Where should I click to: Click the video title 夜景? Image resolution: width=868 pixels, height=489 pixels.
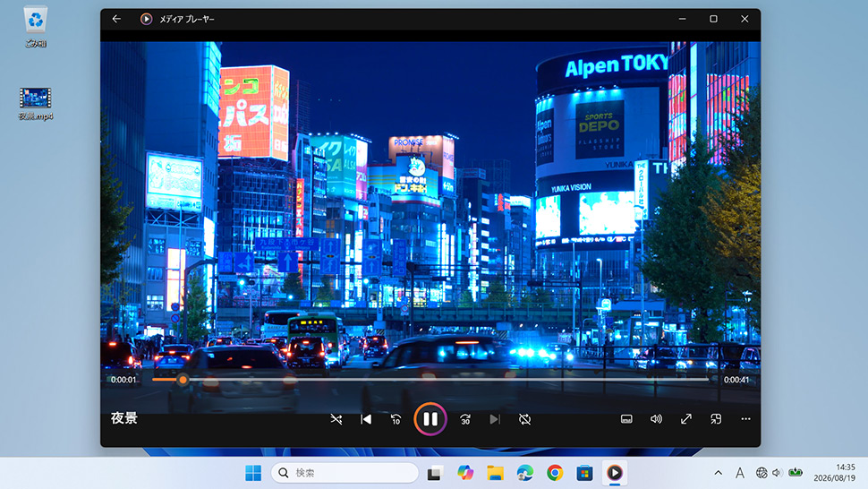pyautogui.click(x=124, y=418)
